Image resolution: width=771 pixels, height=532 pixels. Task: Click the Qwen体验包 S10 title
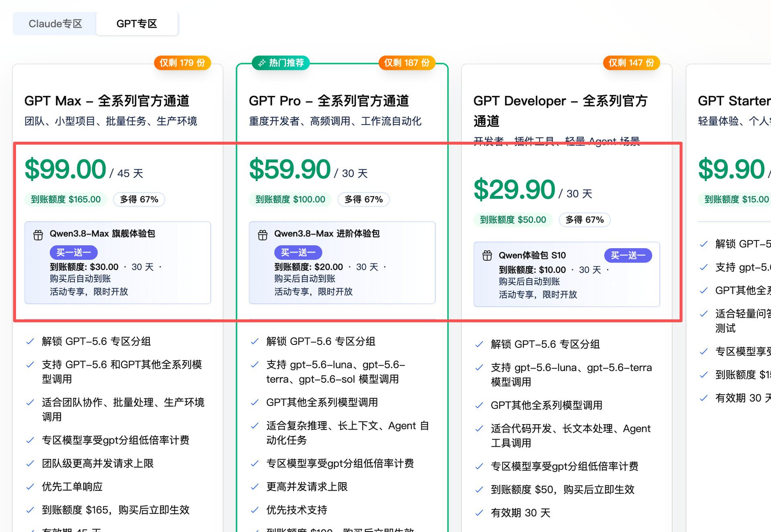click(532, 255)
